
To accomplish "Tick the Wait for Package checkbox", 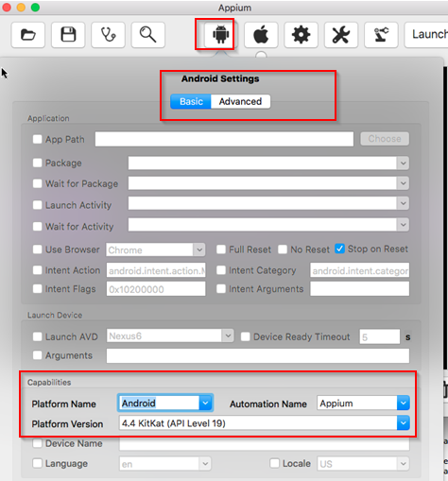I will [38, 183].
